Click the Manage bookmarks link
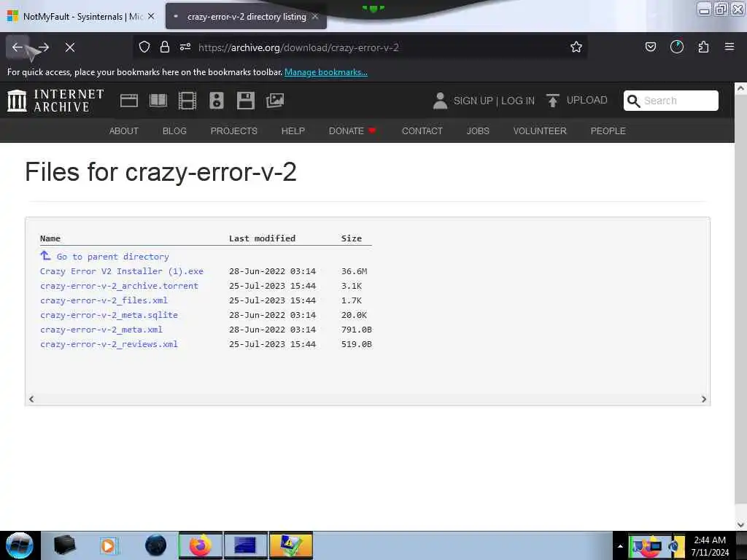747x560 pixels. [x=326, y=72]
